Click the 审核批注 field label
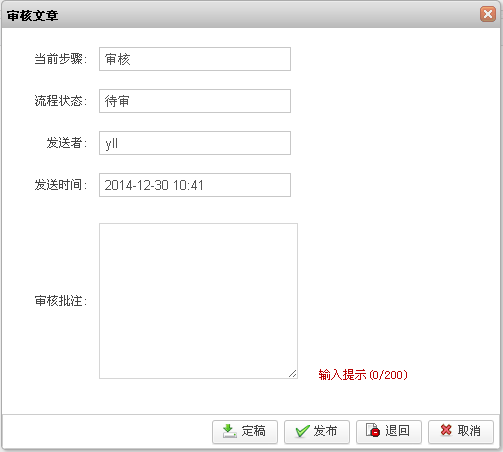 [61, 301]
